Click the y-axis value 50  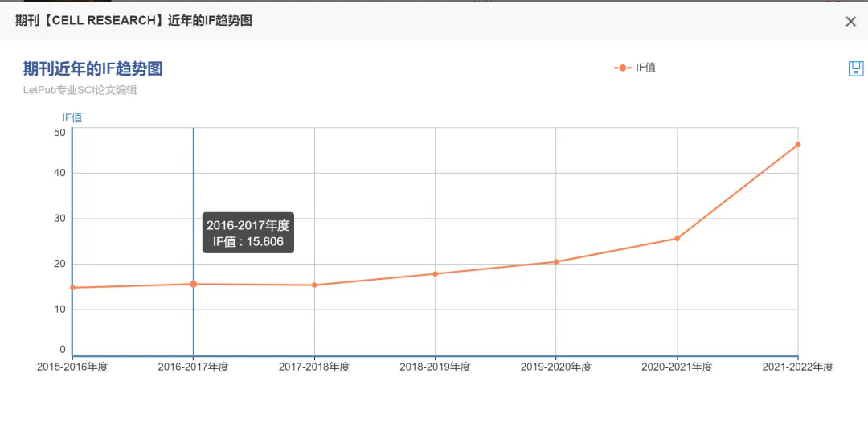click(x=59, y=133)
